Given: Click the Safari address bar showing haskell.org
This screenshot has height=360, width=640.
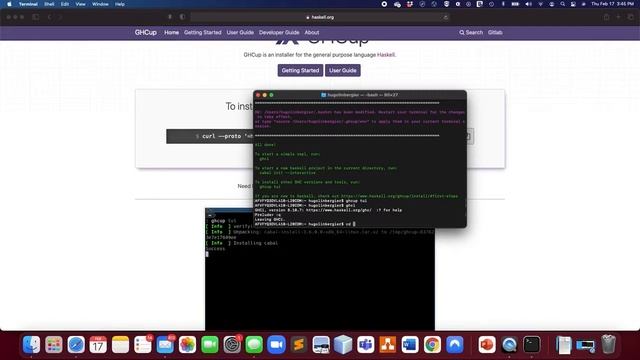Looking at the screenshot, I should point(320,17).
